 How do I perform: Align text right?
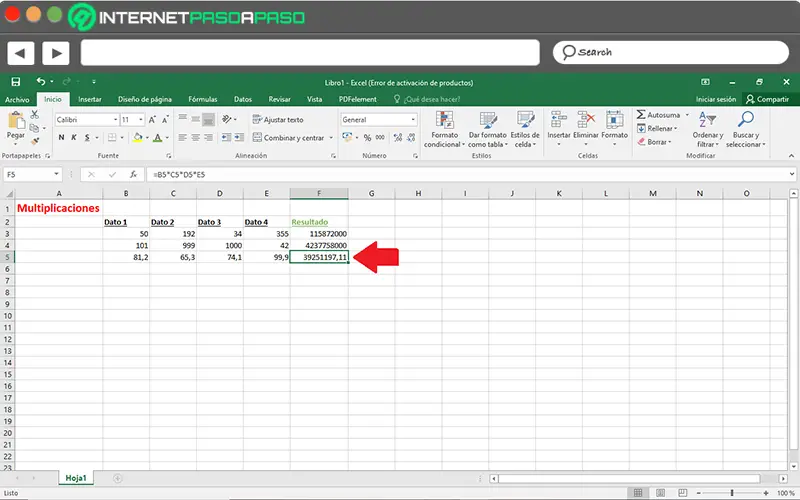pos(208,137)
